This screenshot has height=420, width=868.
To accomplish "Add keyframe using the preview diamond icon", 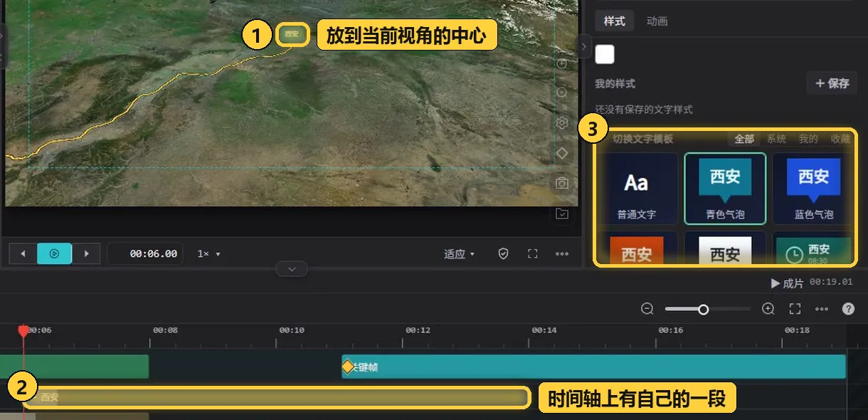I will (562, 153).
